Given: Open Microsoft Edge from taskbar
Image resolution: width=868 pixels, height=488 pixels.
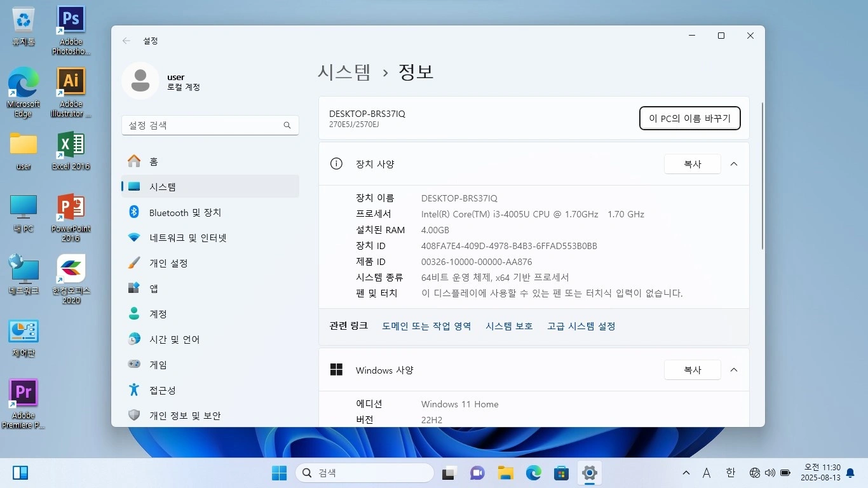Looking at the screenshot, I should click(x=533, y=473).
